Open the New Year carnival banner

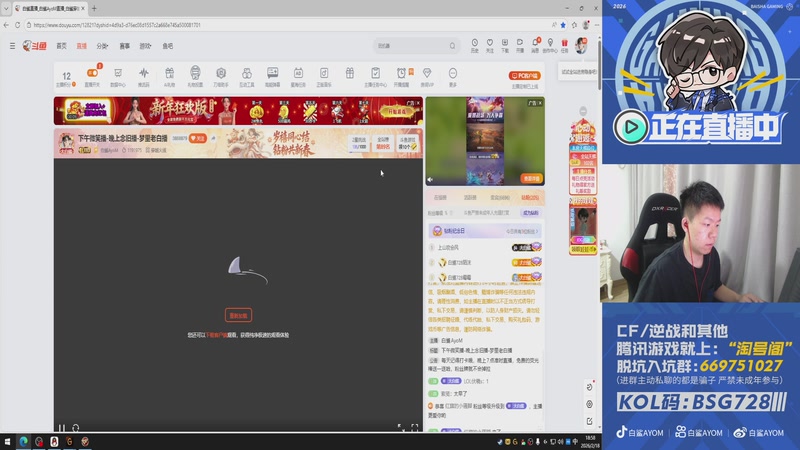point(238,111)
